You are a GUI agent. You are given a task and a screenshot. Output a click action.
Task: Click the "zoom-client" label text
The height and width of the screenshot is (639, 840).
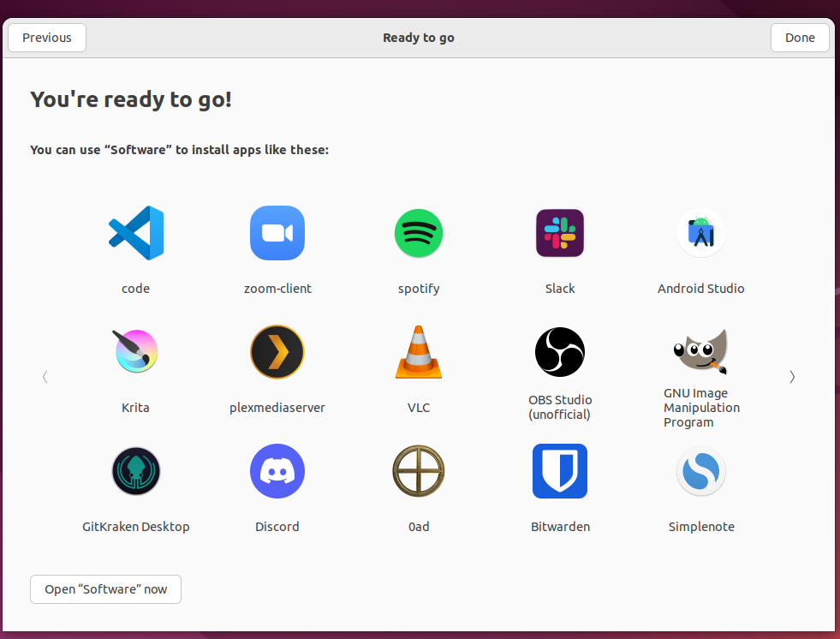point(277,289)
